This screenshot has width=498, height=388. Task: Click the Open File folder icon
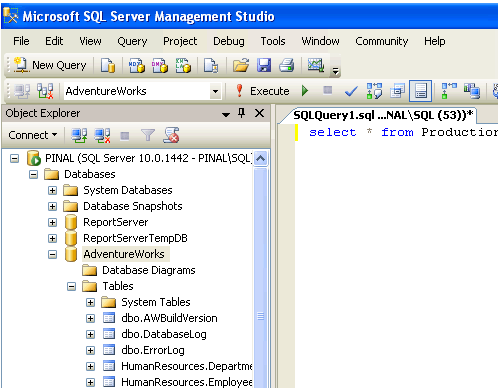(x=241, y=65)
